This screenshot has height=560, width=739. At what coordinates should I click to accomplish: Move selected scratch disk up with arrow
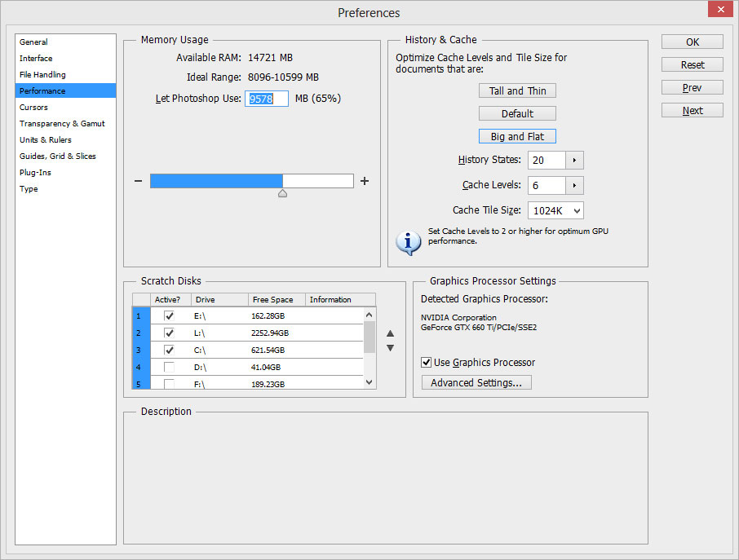pos(390,333)
